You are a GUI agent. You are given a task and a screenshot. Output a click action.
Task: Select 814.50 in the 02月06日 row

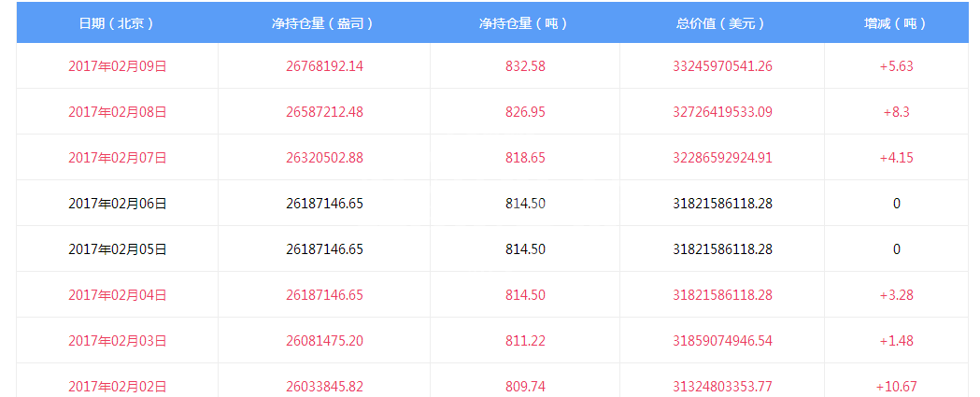pos(525,204)
